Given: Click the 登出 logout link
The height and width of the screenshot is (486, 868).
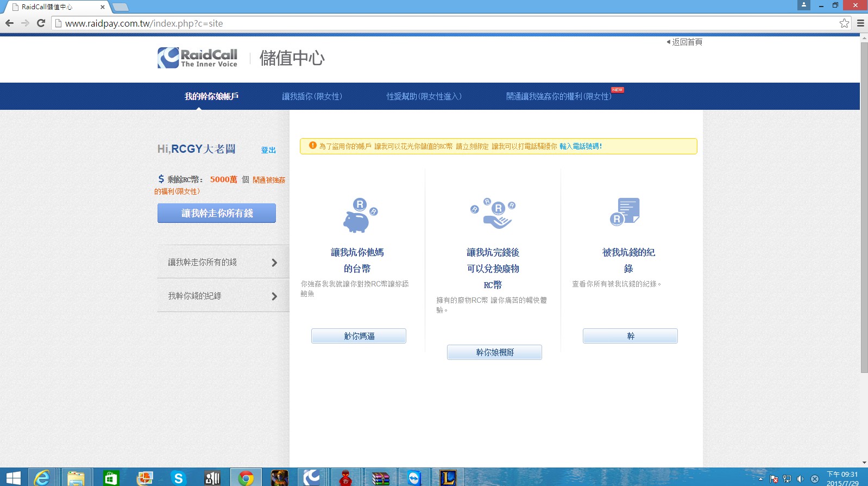Looking at the screenshot, I should (268, 150).
